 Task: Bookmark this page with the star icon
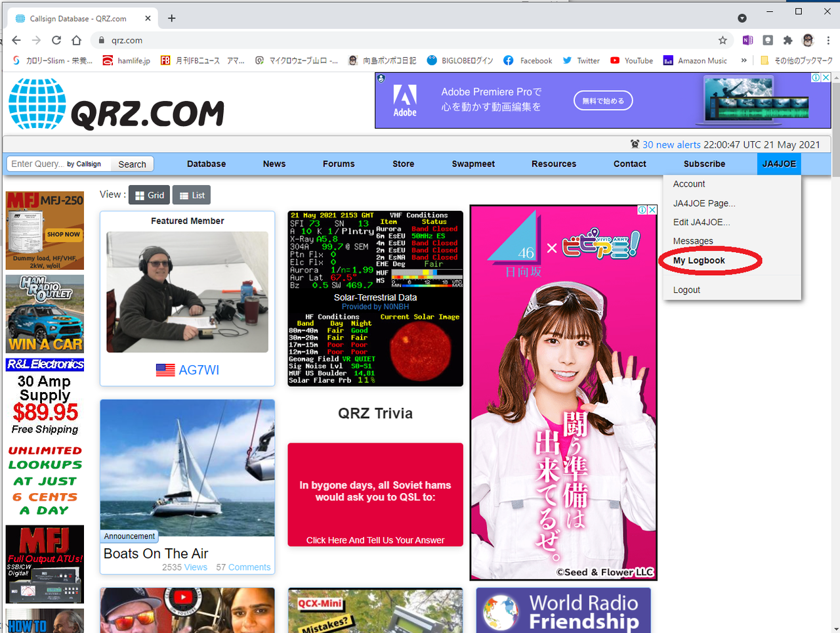723,40
